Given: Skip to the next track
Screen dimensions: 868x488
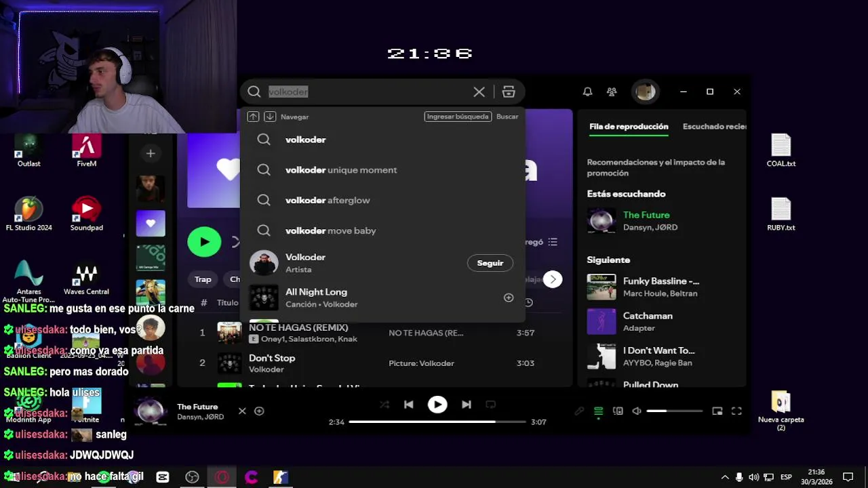Looking at the screenshot, I should pyautogui.click(x=467, y=405).
